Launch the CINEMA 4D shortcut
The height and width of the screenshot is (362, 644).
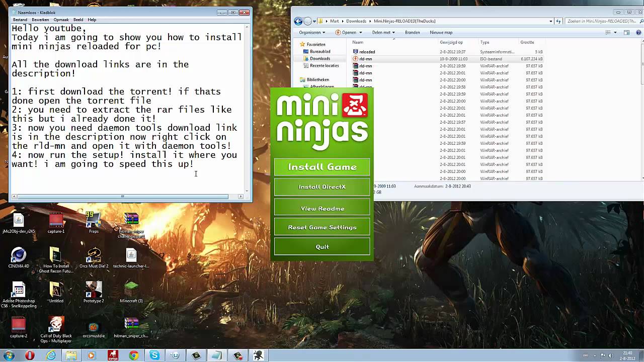pyautogui.click(x=19, y=258)
